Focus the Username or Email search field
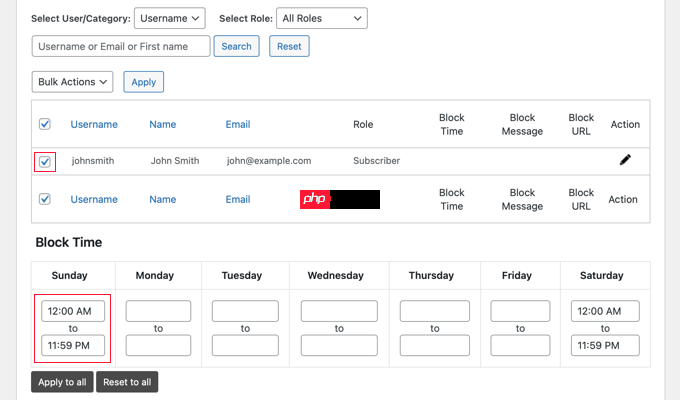Screen dimensions: 680x400 121,46
